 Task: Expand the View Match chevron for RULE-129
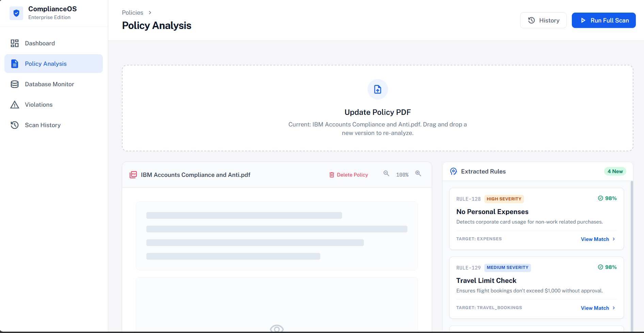pyautogui.click(x=614, y=308)
